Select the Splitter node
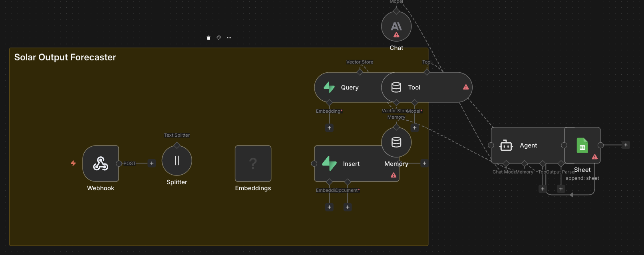644x255 pixels. [177, 161]
